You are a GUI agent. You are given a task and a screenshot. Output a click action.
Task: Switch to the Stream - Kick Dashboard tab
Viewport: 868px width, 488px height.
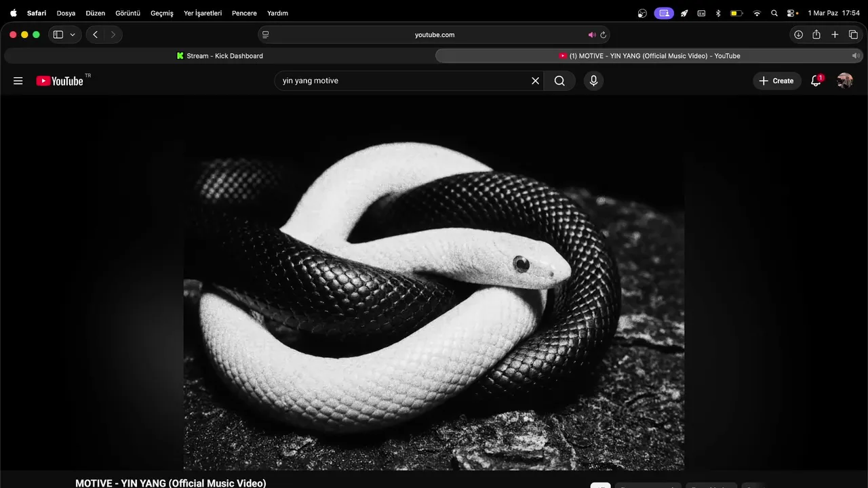coord(219,56)
